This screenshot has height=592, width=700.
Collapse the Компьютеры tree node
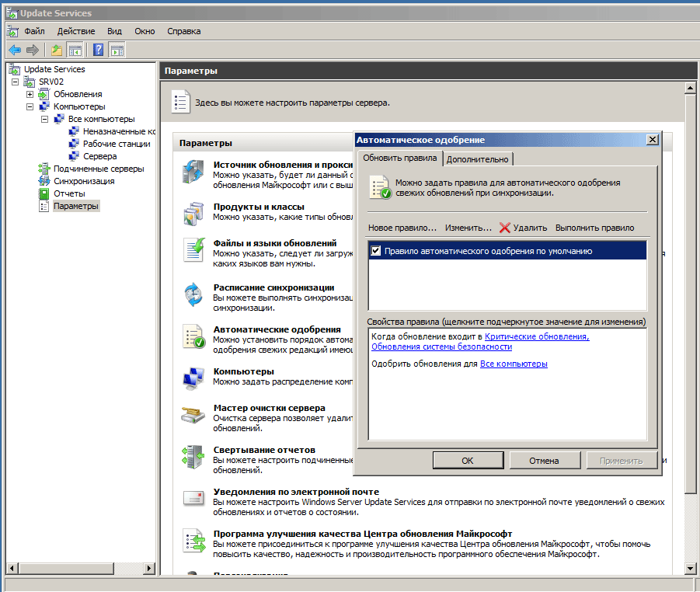pyautogui.click(x=30, y=106)
